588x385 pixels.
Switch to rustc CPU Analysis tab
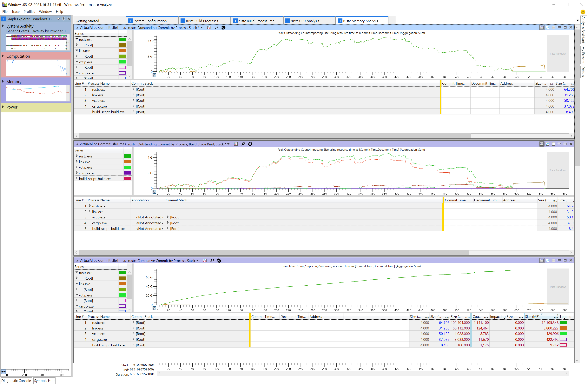pyautogui.click(x=305, y=21)
